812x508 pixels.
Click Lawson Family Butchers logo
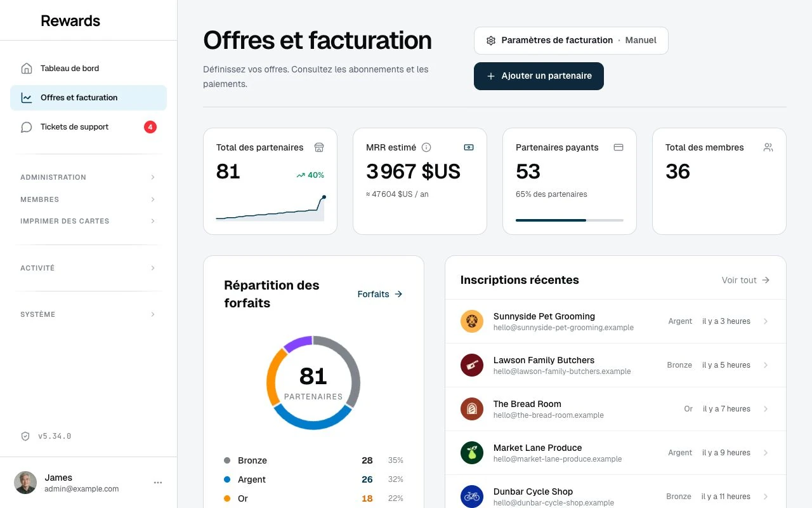click(472, 365)
